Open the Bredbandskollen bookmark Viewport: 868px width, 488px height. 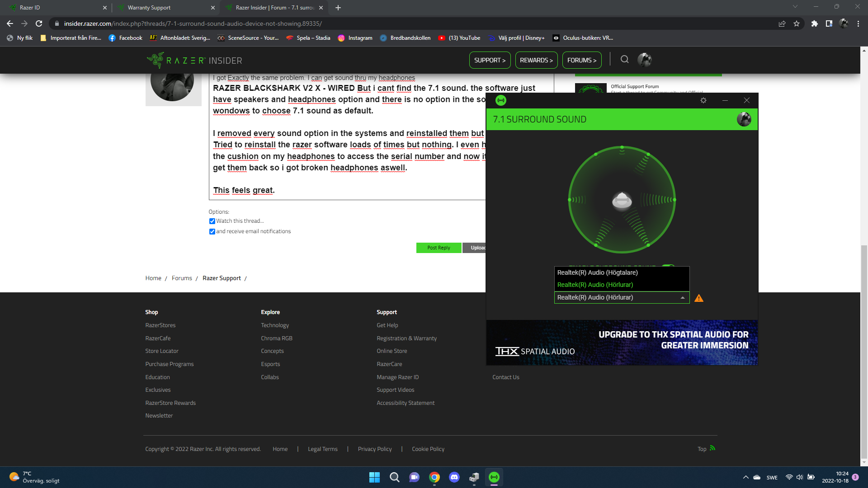pyautogui.click(x=405, y=38)
